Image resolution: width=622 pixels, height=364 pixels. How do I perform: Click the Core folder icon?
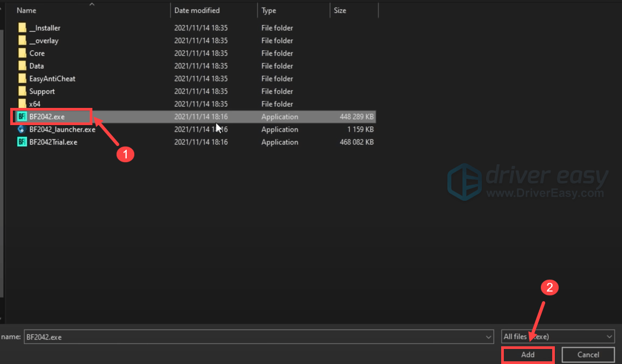coord(22,53)
